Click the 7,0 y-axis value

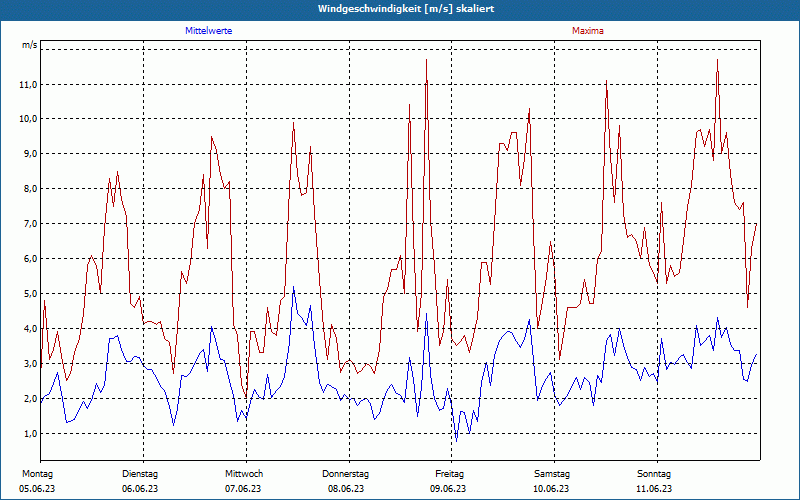pos(30,223)
